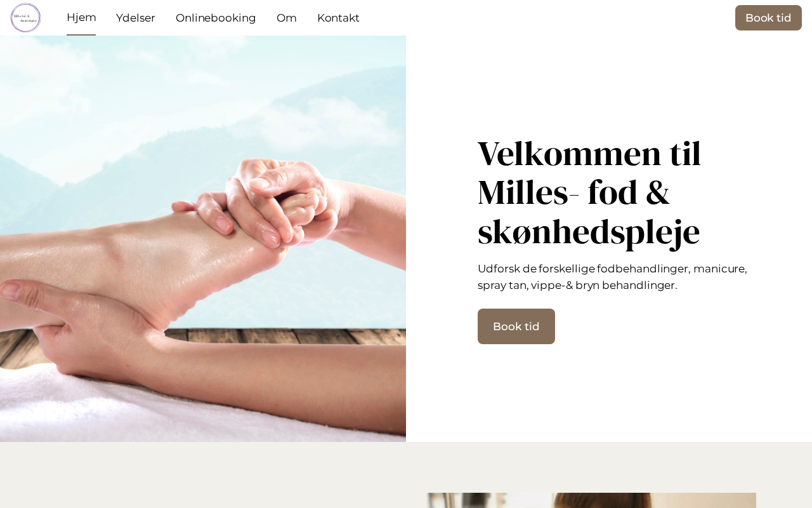
Task: Click the word skønhedspleje in the heading
Action: 589,232
